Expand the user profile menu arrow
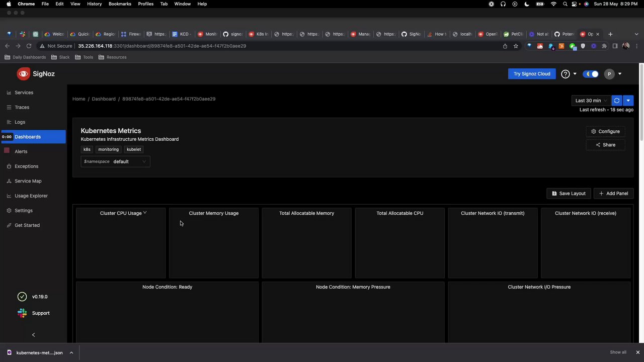This screenshot has height=362, width=644. 619,74
